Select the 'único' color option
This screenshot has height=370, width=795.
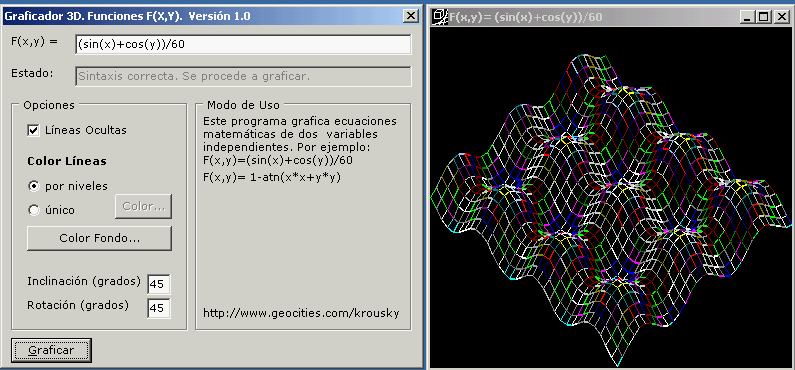point(33,210)
